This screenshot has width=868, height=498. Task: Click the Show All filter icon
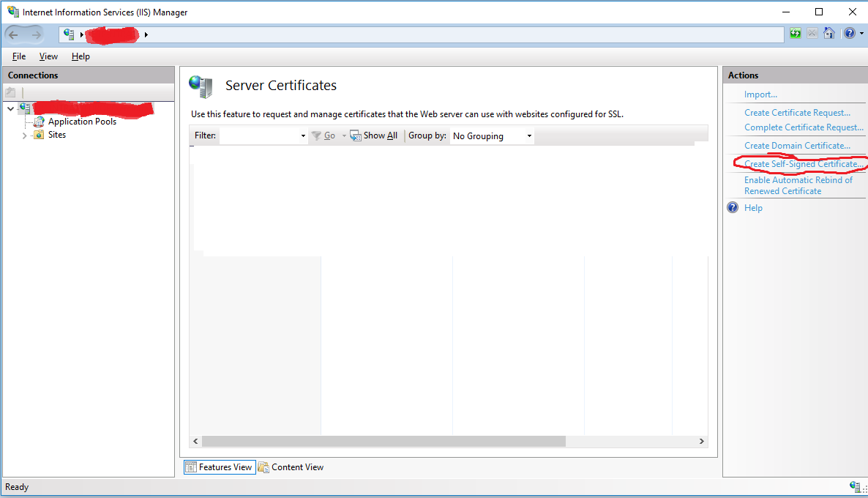point(356,135)
